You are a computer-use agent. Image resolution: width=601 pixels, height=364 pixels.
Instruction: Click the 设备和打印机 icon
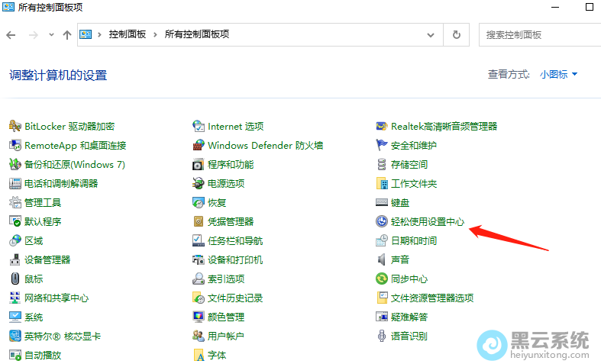198,259
